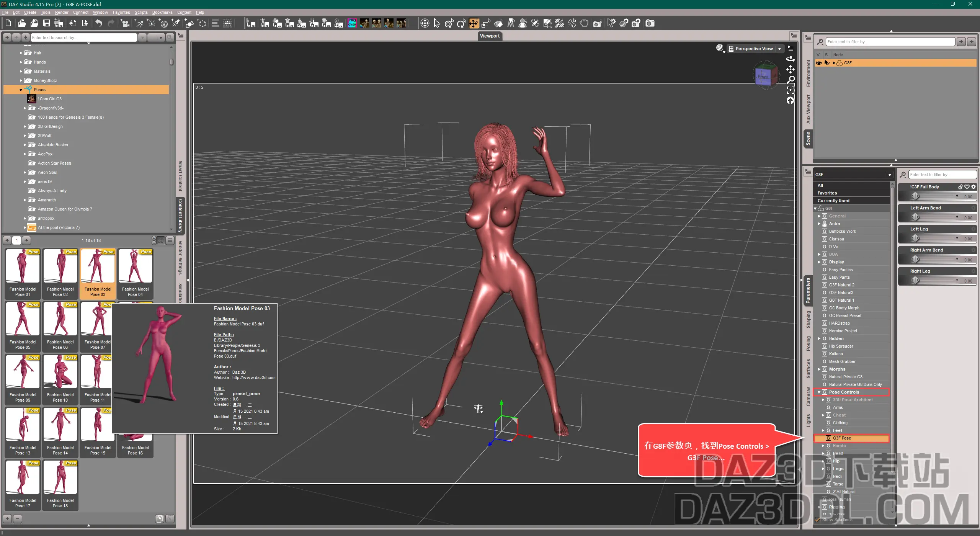Select G3F Pose under Pose Controls

(851, 438)
